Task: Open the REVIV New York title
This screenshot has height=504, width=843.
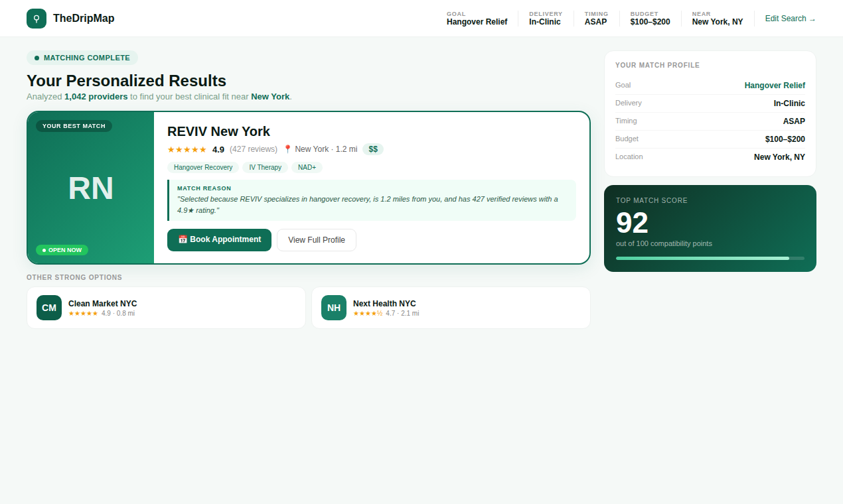Action: click(218, 131)
